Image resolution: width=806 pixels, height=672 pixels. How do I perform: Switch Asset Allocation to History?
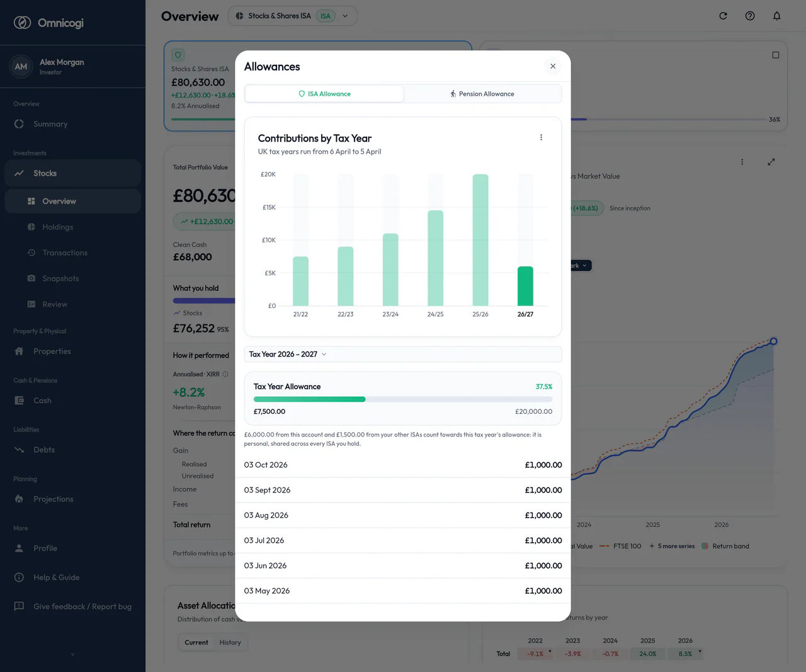(x=230, y=642)
